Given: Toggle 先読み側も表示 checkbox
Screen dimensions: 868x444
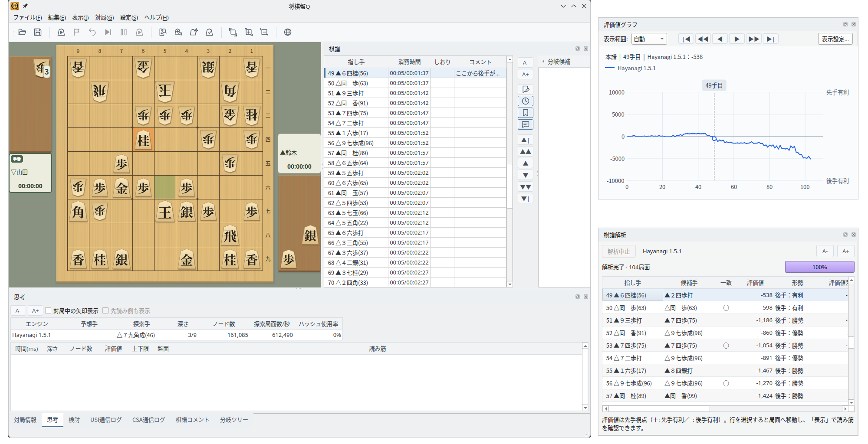Looking at the screenshot, I should coord(105,311).
